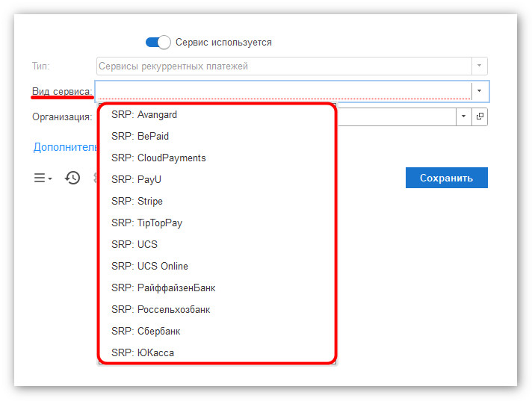Open the 'Тип' dropdown arrow

479,66
